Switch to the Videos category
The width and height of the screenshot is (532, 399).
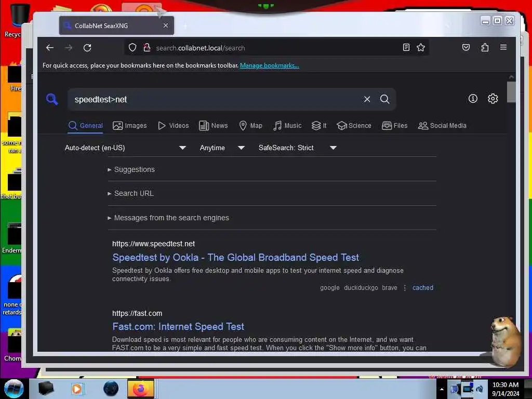coord(174,126)
